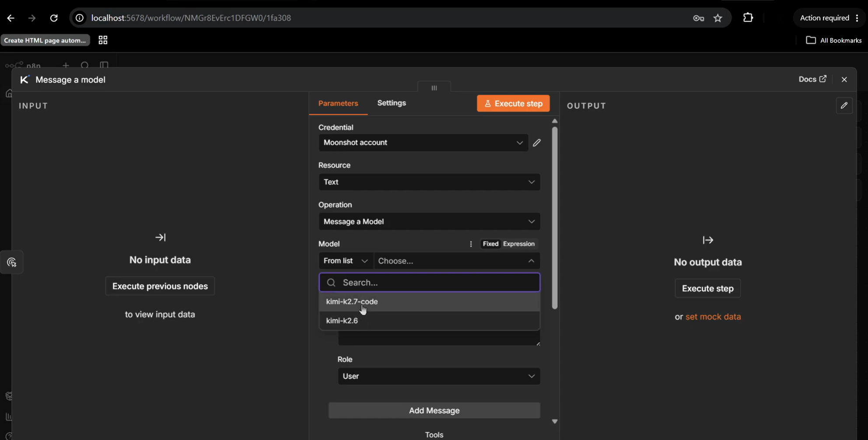Edit the output with the pencil icon
This screenshot has height=440, width=868.
tap(844, 105)
